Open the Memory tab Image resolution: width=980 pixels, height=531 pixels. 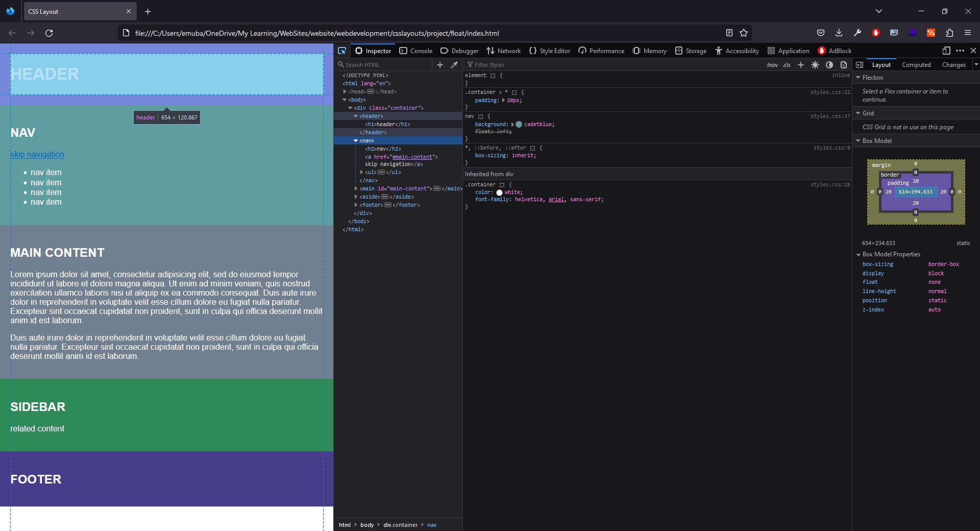650,51
